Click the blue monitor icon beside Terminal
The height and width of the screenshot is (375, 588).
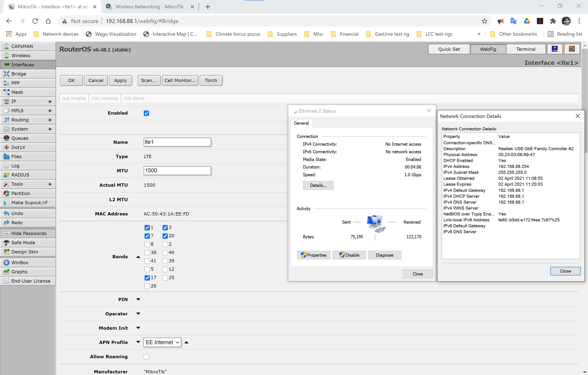click(555, 49)
